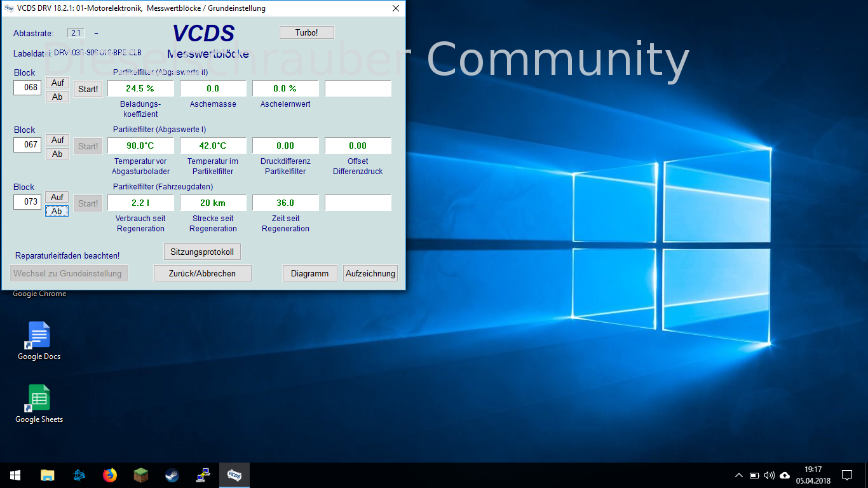The height and width of the screenshot is (488, 868).
Task: Click the Verbrauch seit Regeneration label
Action: pyautogui.click(x=140, y=224)
